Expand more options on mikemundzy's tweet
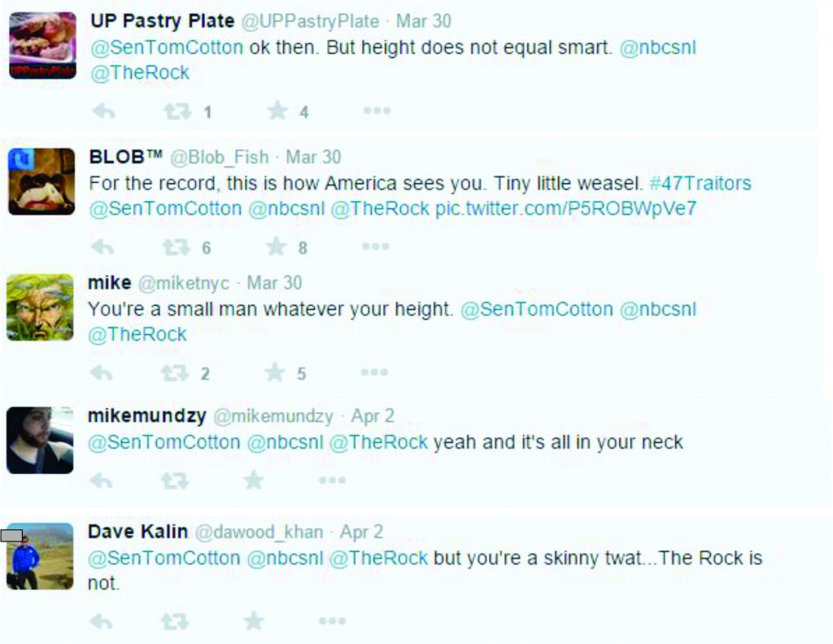Screen dimensions: 833x644 pos(332,481)
